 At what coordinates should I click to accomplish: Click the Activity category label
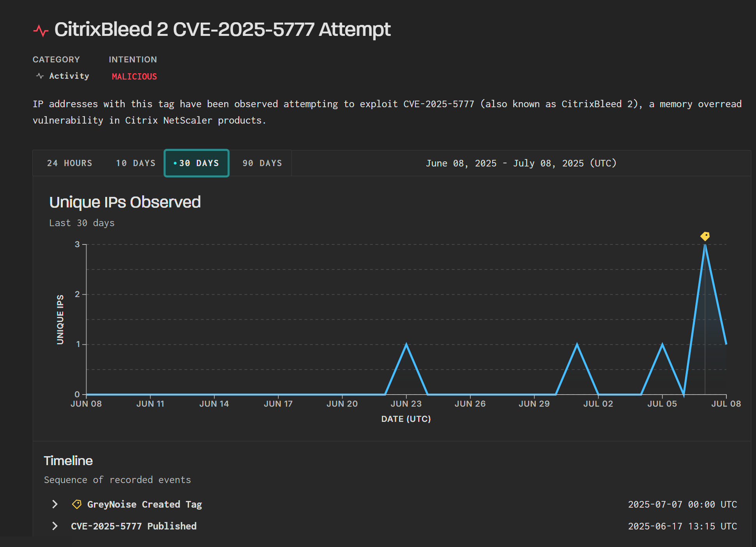pyautogui.click(x=69, y=76)
